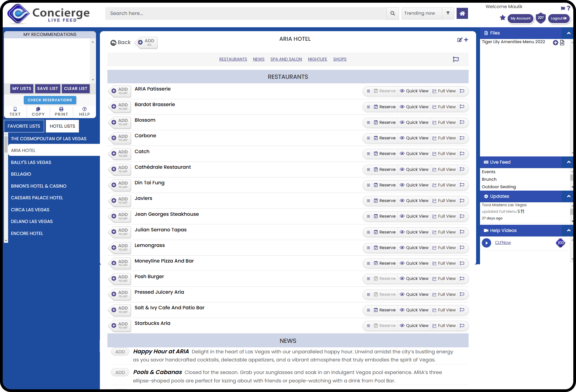Switch to the Hotel Lists tab
This screenshot has width=576, height=392.
click(62, 126)
